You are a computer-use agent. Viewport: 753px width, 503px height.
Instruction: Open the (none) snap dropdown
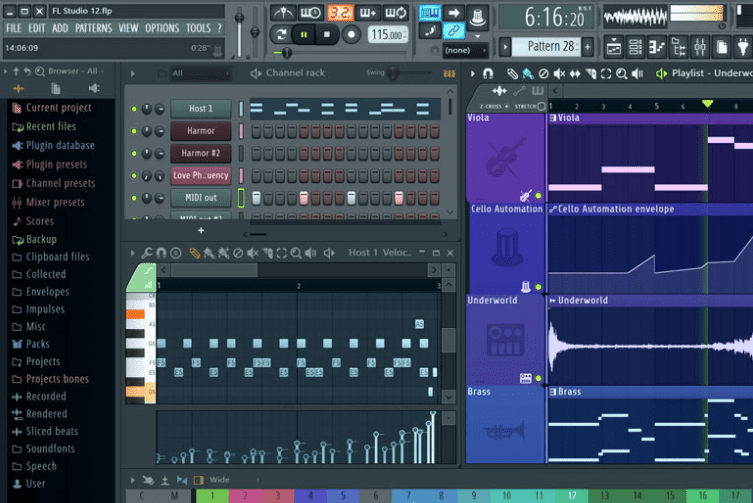coord(465,50)
